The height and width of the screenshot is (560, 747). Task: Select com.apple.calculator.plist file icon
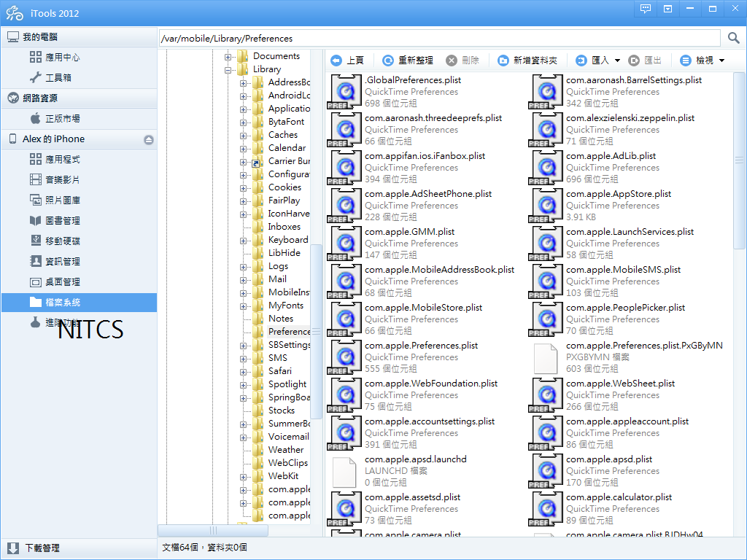tap(545, 509)
